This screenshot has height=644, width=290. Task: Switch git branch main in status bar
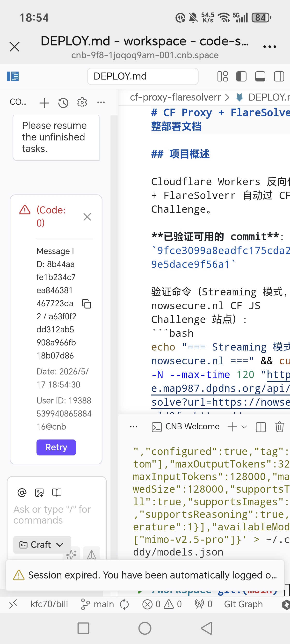(x=97, y=604)
